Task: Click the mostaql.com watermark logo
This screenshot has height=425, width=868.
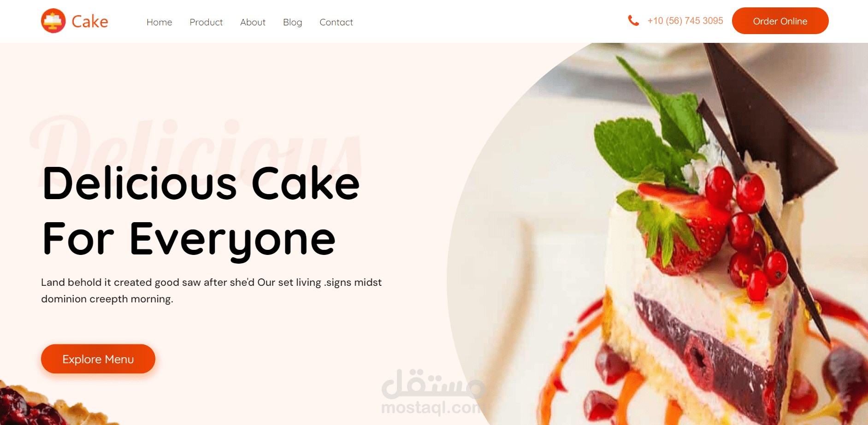Action: tap(433, 392)
